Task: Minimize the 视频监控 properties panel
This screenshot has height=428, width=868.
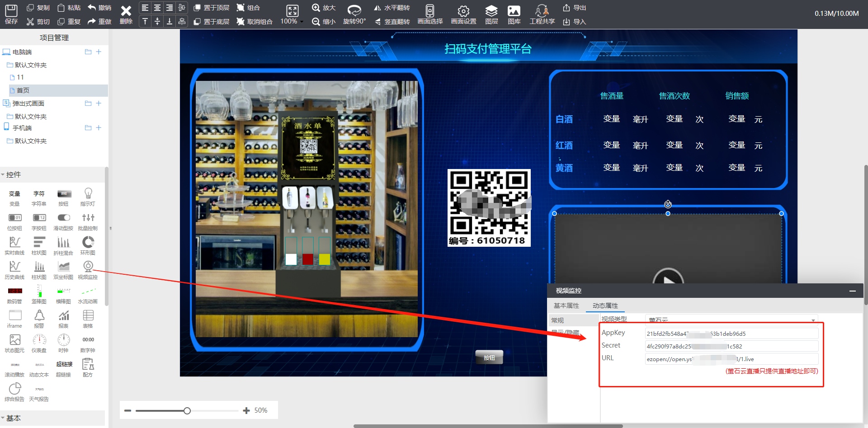Action: click(x=853, y=291)
